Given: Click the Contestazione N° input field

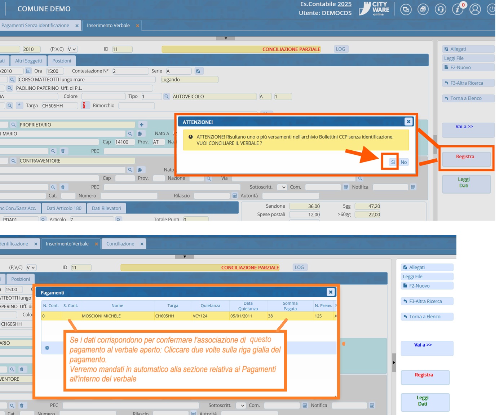Looking at the screenshot, I should click(130, 71).
